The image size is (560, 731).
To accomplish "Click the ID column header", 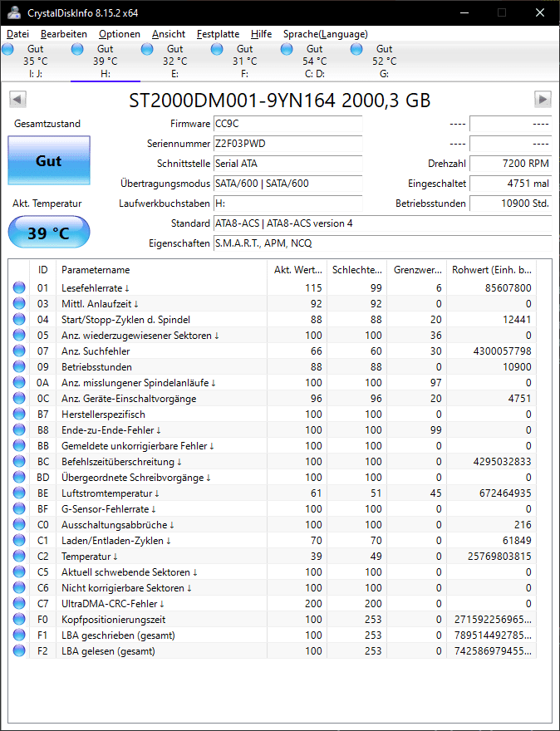I will pos(43,270).
